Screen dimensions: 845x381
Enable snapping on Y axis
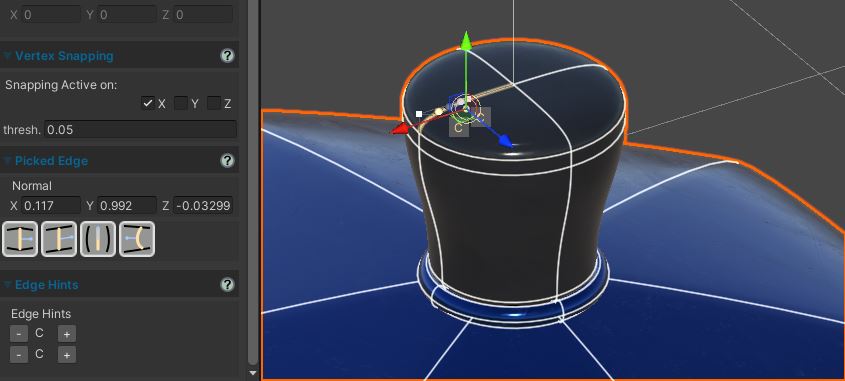tap(181, 103)
